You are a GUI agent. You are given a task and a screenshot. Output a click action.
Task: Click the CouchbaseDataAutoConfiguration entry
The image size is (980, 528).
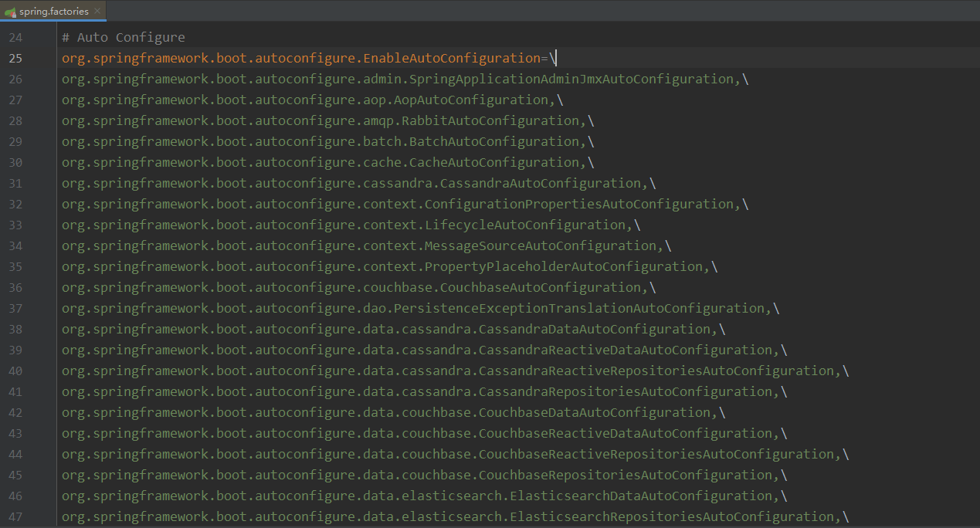[x=595, y=413]
